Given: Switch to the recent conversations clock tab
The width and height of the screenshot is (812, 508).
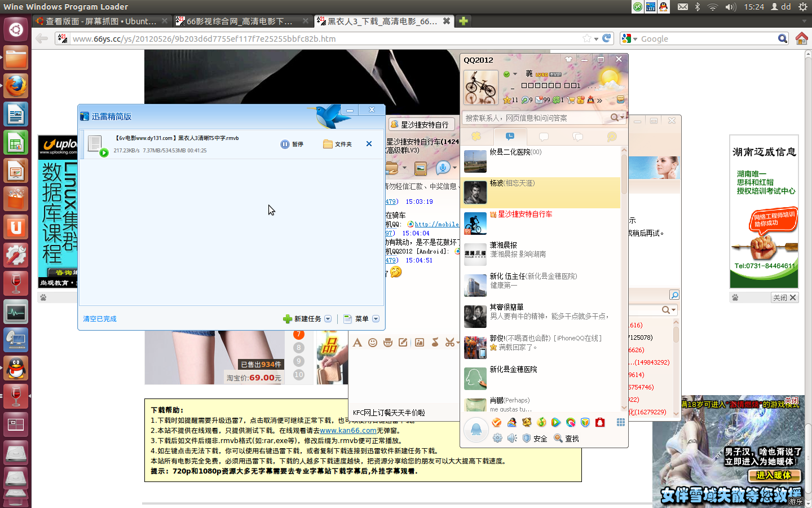Looking at the screenshot, I should 510,136.
